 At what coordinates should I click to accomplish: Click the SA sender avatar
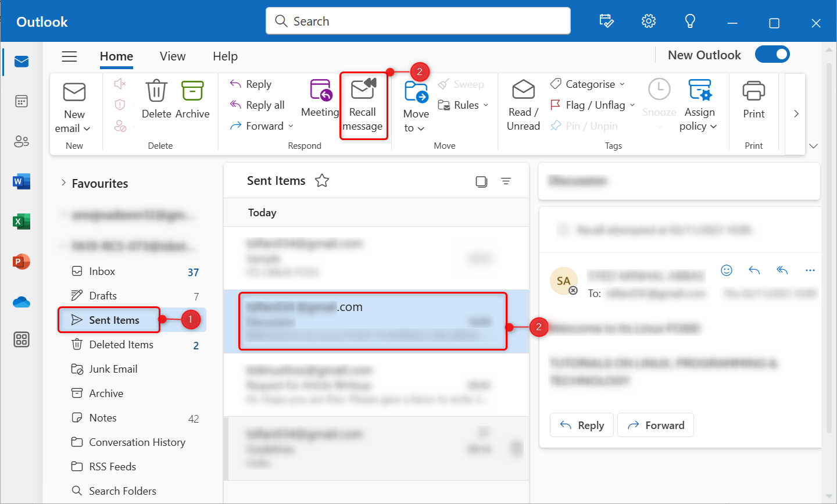[563, 281]
